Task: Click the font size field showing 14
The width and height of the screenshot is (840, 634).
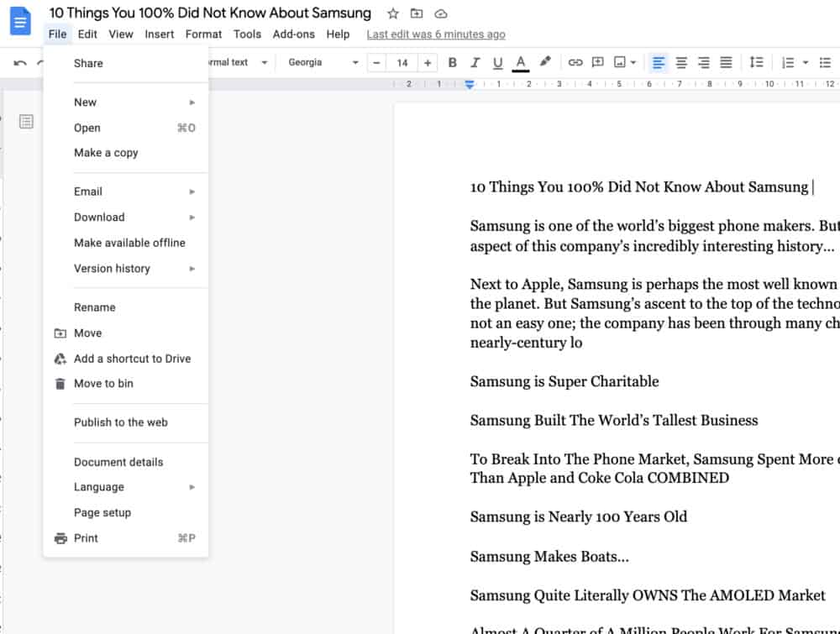Action: coord(402,63)
